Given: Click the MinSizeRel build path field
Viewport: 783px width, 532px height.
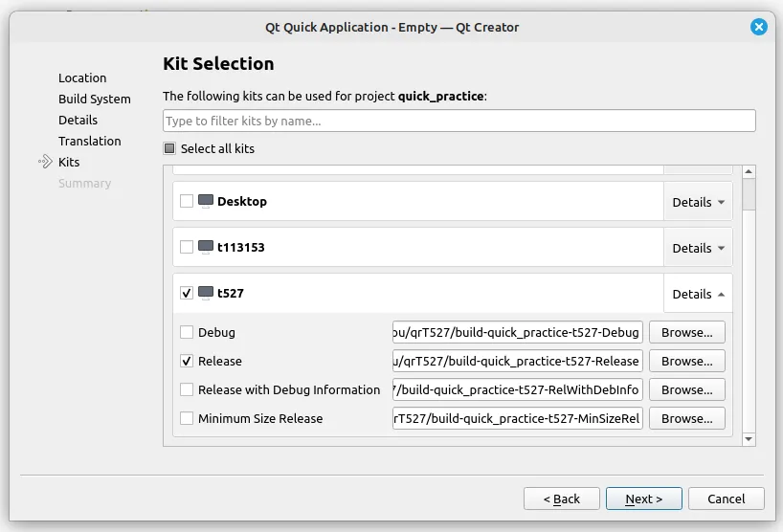Looking at the screenshot, I should coord(517,418).
